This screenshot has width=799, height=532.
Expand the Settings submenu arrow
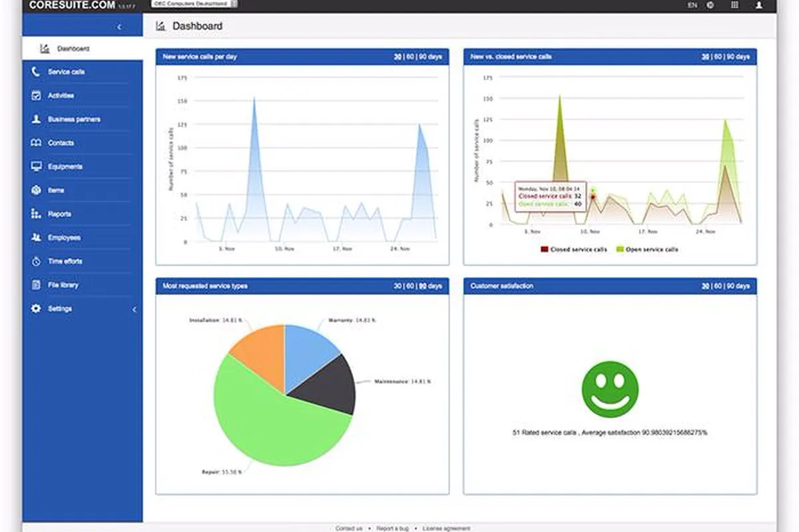pos(134,310)
